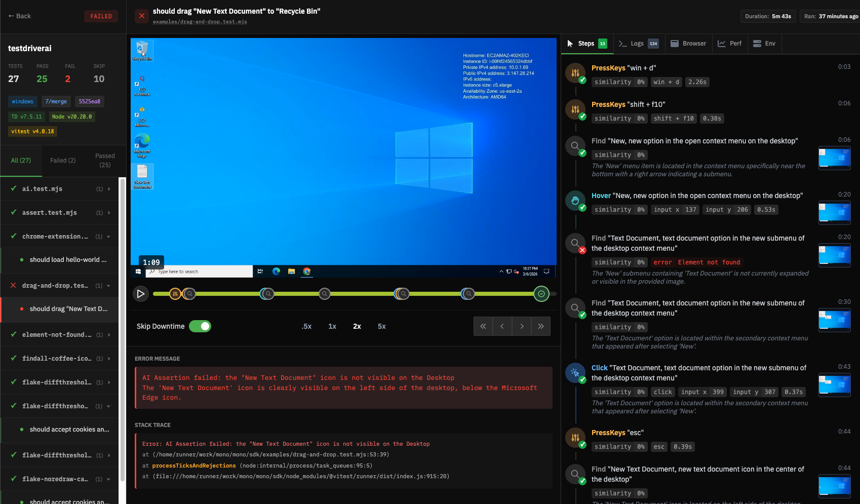Screen dimensions: 860x504
Task: Click the final green checkpoint on the timeline
Action: click(x=541, y=293)
